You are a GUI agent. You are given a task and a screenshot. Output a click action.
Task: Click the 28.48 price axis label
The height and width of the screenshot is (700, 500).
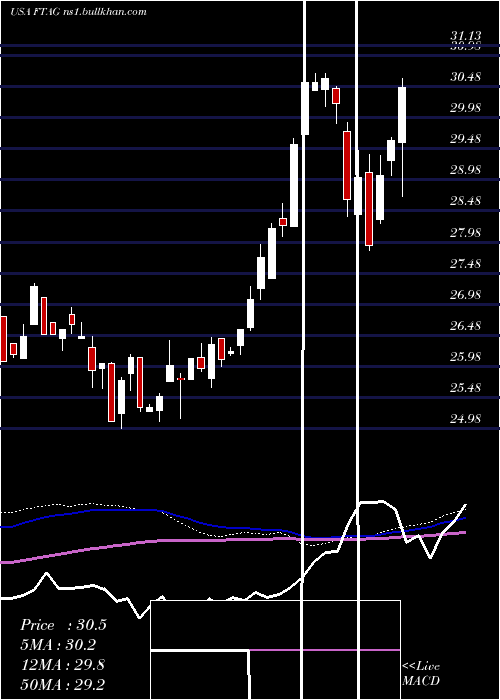pos(465,201)
